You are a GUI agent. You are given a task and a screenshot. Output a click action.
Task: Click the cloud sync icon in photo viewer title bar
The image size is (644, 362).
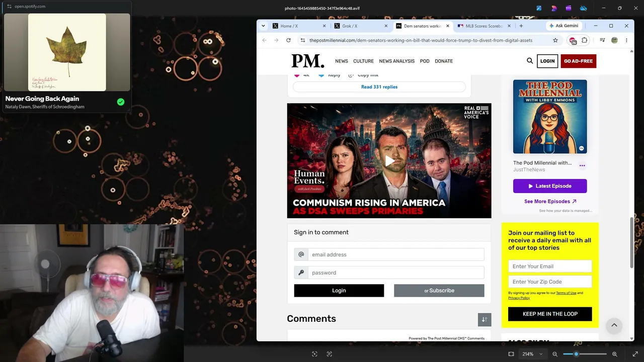[583, 8]
